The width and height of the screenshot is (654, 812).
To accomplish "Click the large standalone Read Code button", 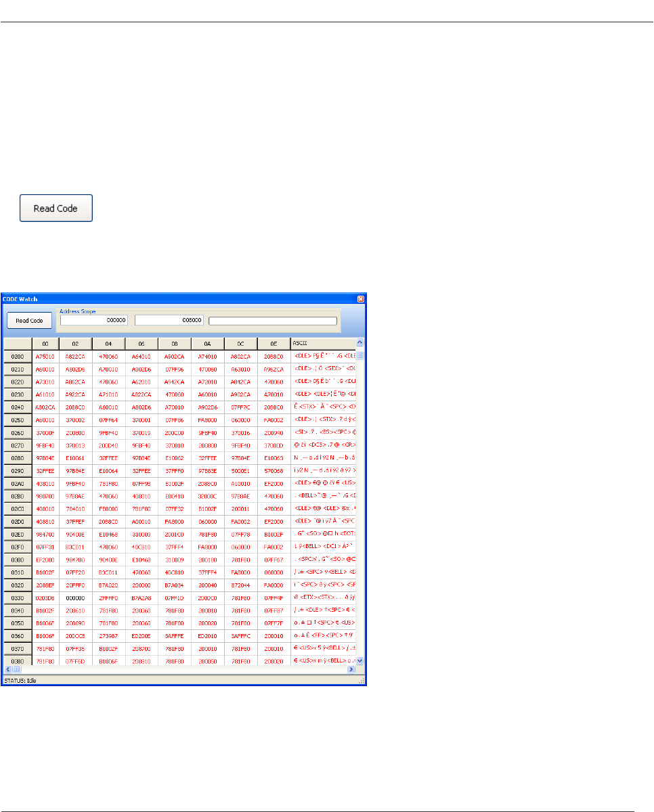I will tap(56, 208).
